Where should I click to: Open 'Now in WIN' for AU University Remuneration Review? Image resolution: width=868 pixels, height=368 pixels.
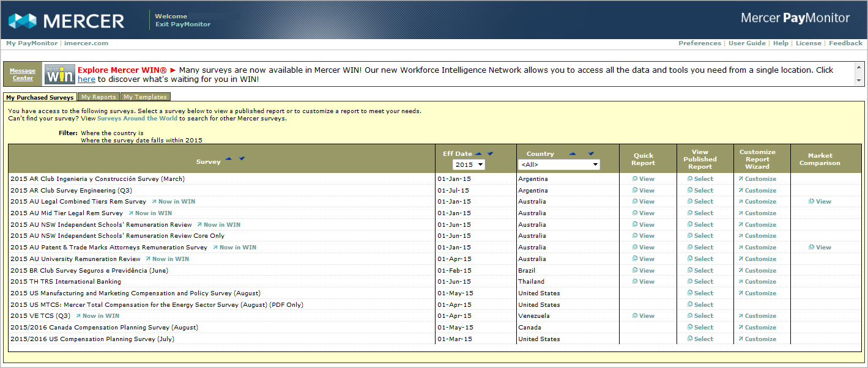tap(167, 259)
